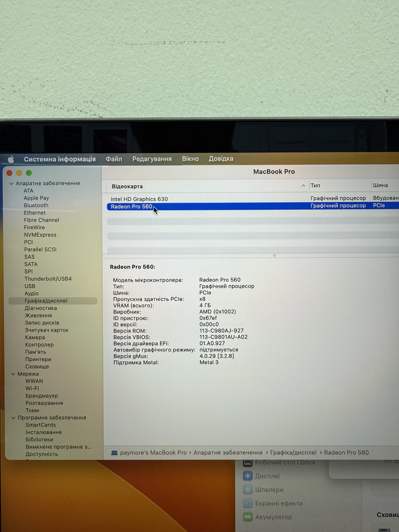
Task: Collapse the Програмне забезпечення section
Action: [x=14, y=418]
